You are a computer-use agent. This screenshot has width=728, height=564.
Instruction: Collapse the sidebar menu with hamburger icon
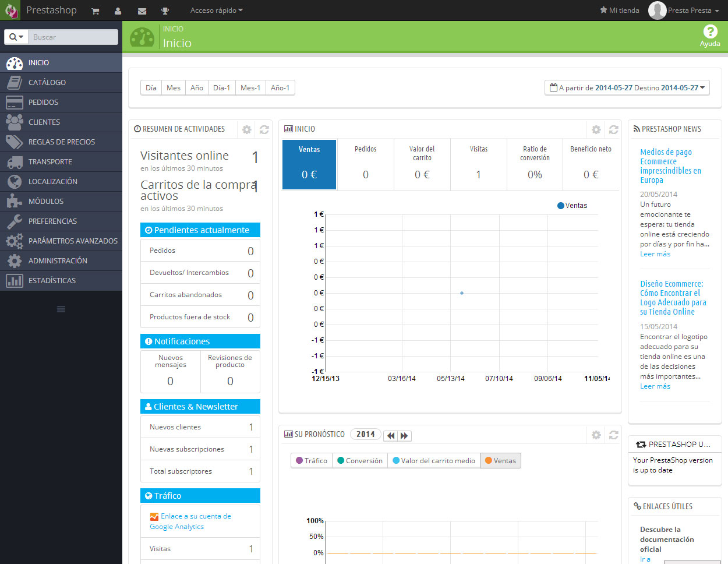coord(61,309)
